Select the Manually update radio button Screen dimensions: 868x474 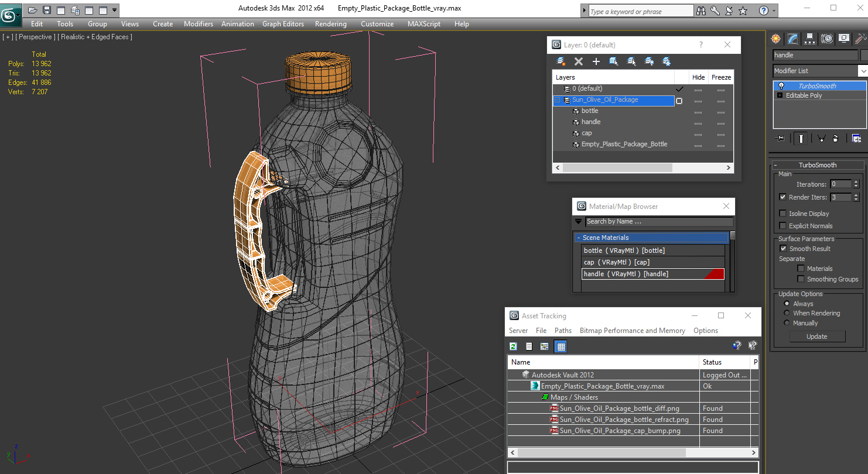click(x=787, y=323)
